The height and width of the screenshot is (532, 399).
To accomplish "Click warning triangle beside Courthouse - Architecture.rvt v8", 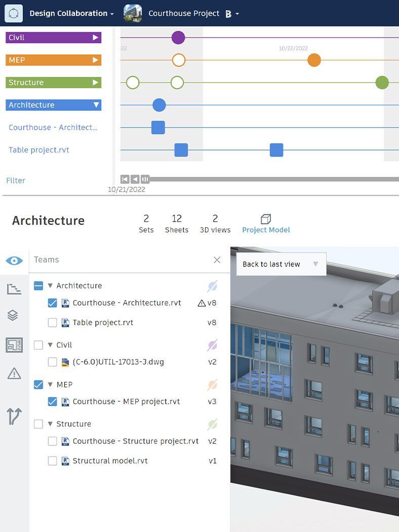I will (202, 303).
